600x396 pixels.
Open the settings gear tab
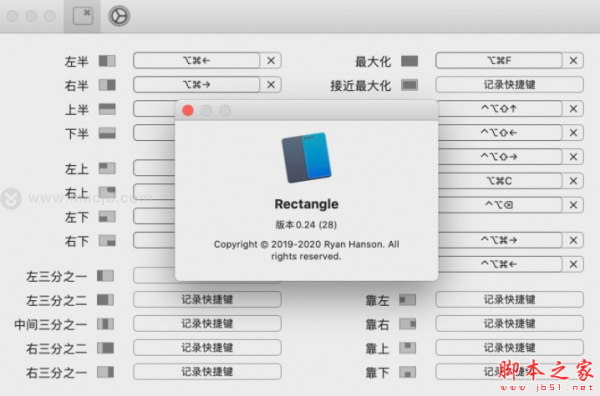[x=119, y=16]
